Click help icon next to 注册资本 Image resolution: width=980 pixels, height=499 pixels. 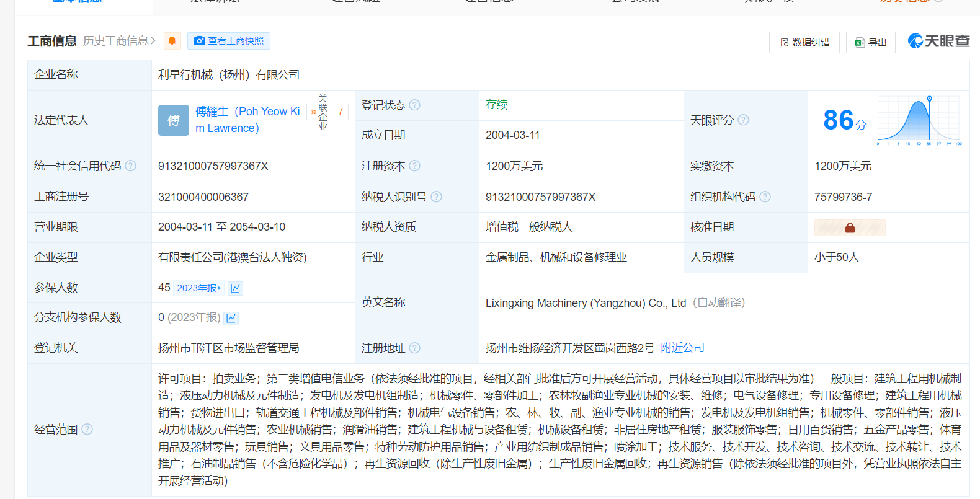[415, 166]
